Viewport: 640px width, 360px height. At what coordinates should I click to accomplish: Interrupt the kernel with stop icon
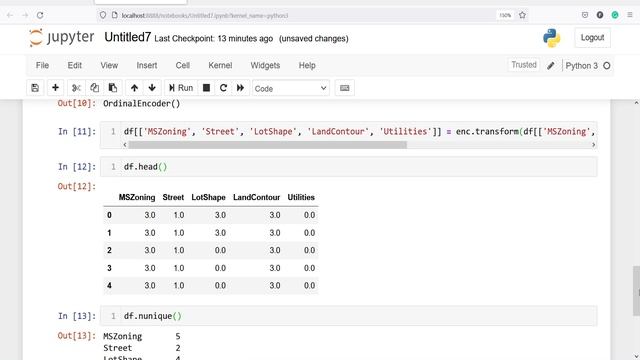coord(206,88)
